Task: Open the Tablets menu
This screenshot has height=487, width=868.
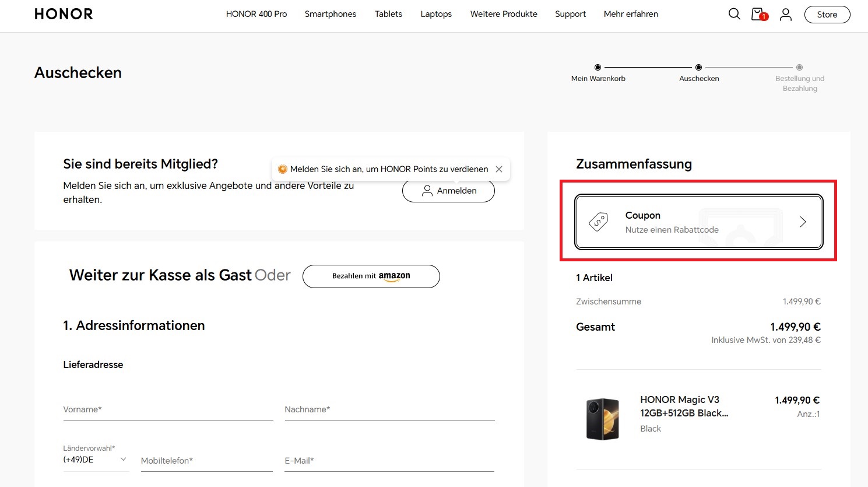Action: click(x=388, y=14)
